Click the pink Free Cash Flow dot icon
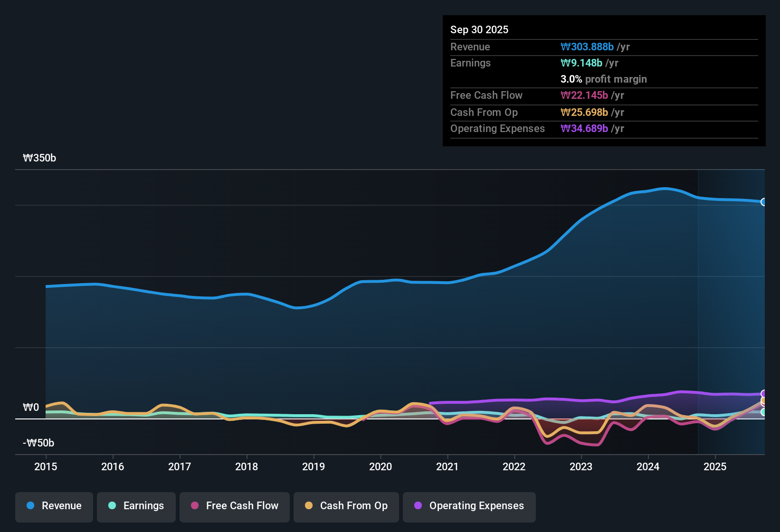This screenshot has height=532, width=780. [194, 506]
